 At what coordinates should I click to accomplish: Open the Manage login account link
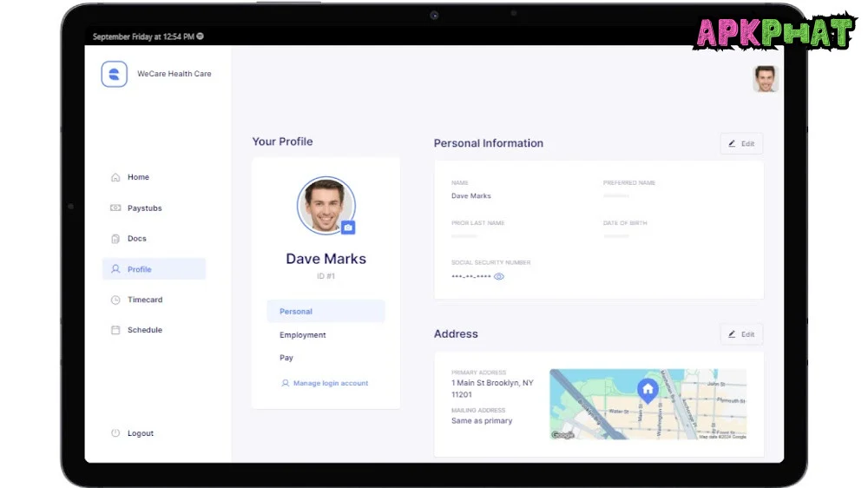point(330,383)
